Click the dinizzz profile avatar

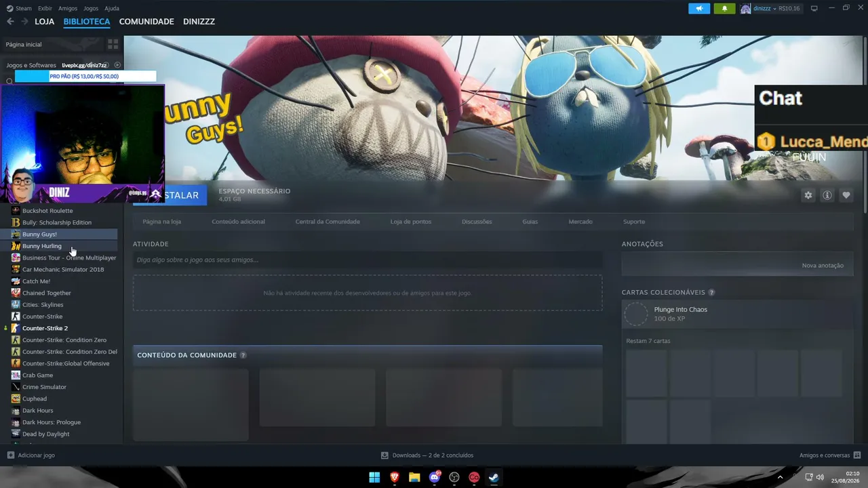tap(745, 8)
